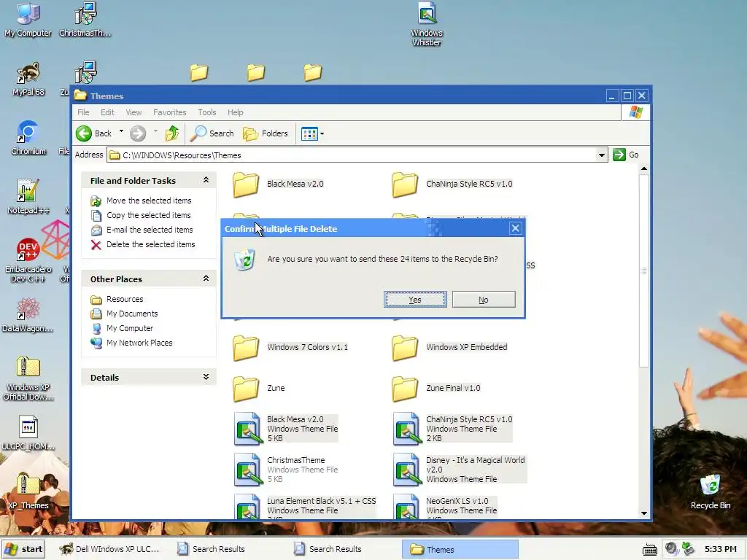Select the Zune folder
This screenshot has height=560, width=747.
259,388
